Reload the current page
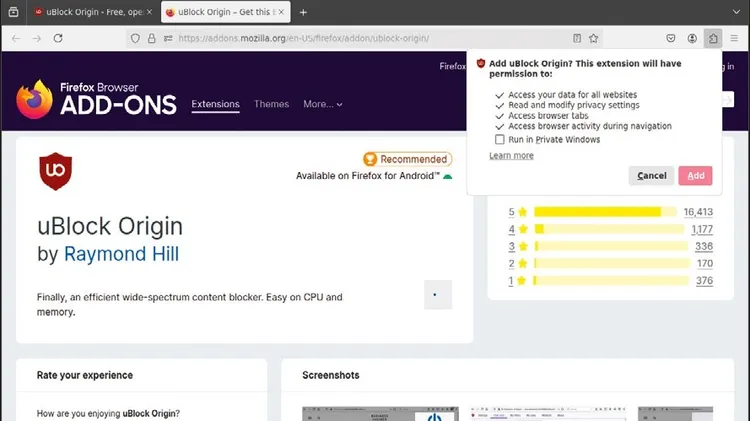This screenshot has width=750, height=421. click(x=58, y=38)
